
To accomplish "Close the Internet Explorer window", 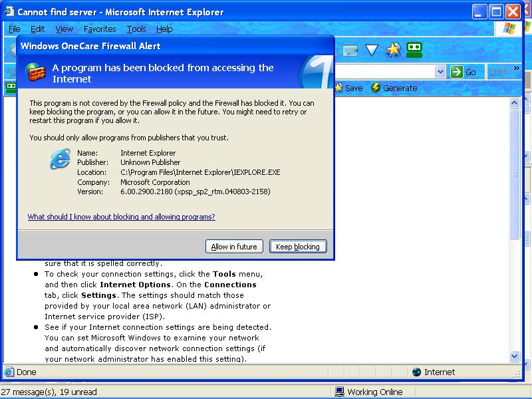I will (x=513, y=12).
